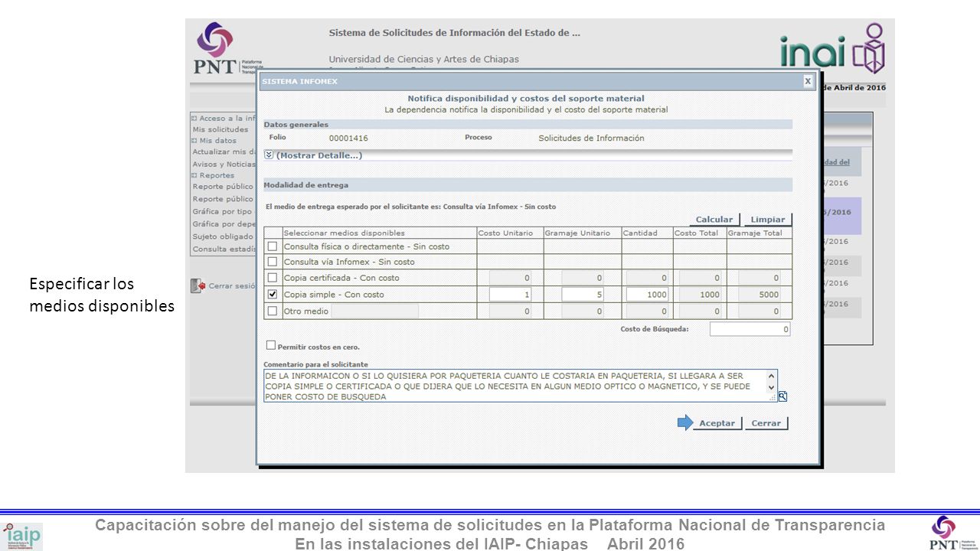Click the Otro medio description text field

tap(375, 311)
